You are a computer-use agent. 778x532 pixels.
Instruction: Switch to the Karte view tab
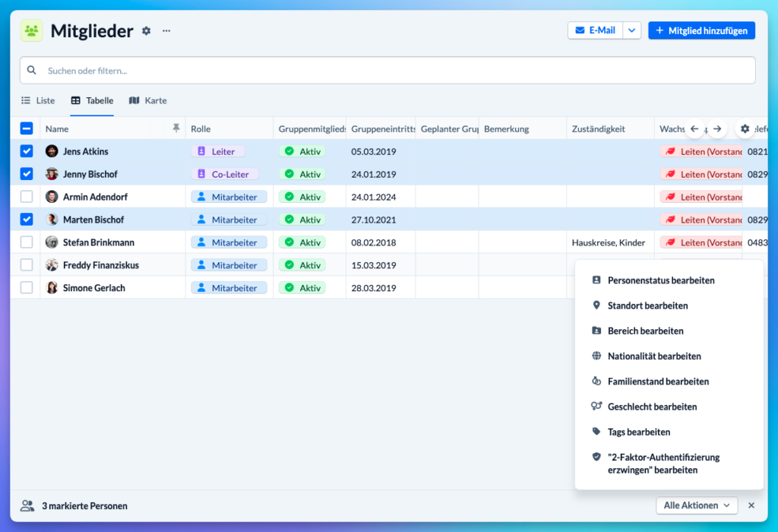[x=147, y=100]
